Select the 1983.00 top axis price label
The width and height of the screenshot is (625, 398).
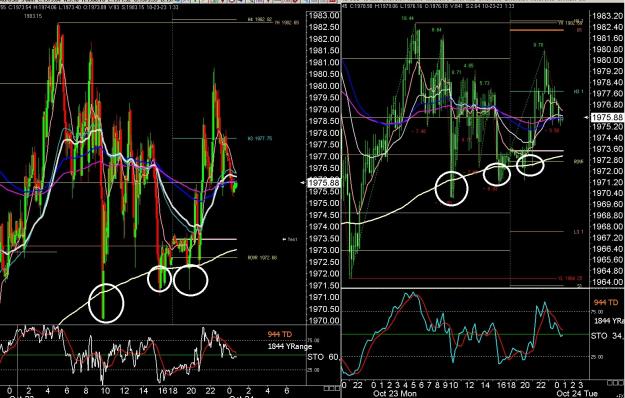click(x=324, y=16)
